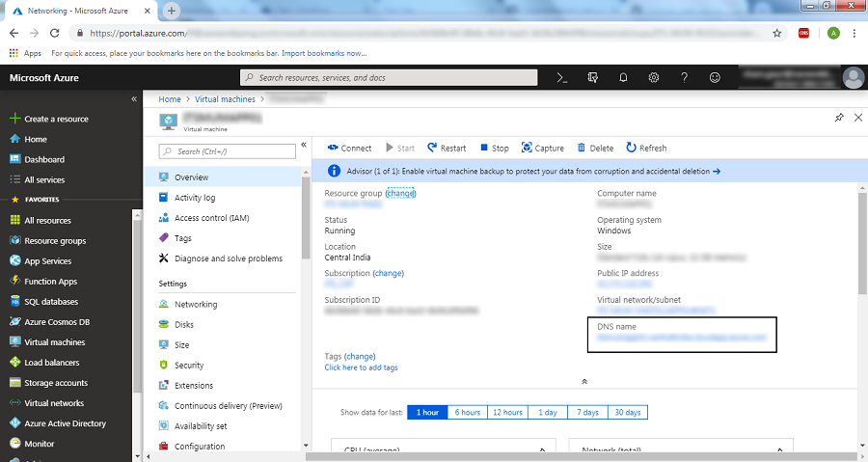Focus the Search resources, services, and docs box
The width and height of the screenshot is (868, 462).
coord(389,77)
